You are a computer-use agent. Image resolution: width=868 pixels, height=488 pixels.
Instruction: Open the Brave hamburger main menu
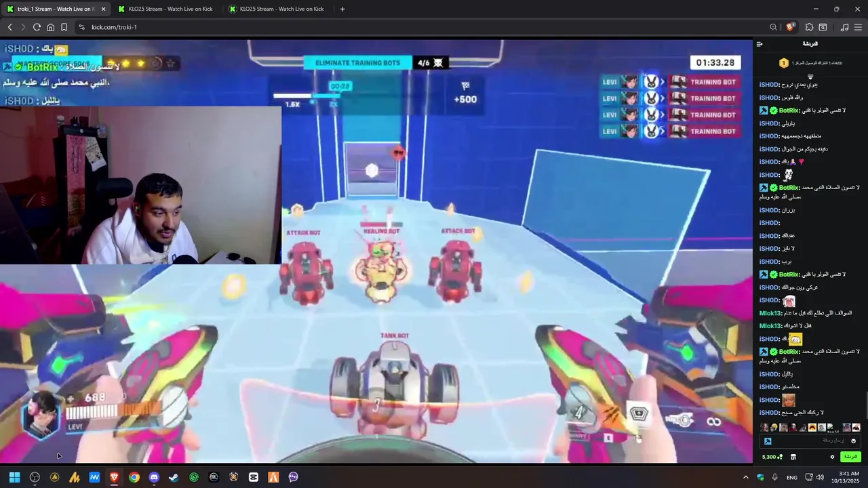coord(858,27)
